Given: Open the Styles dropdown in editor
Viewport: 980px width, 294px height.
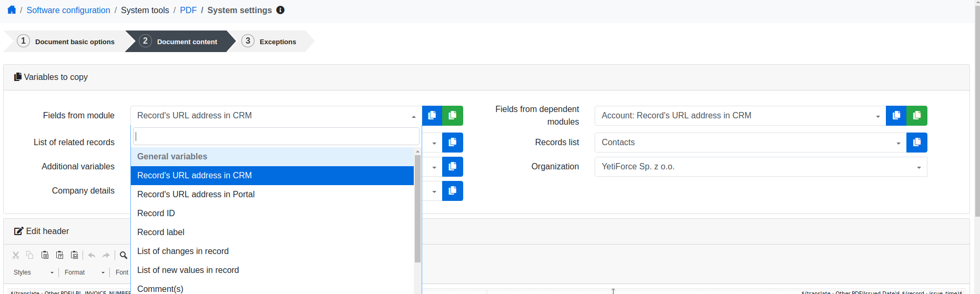Looking at the screenshot, I should coord(33,272).
